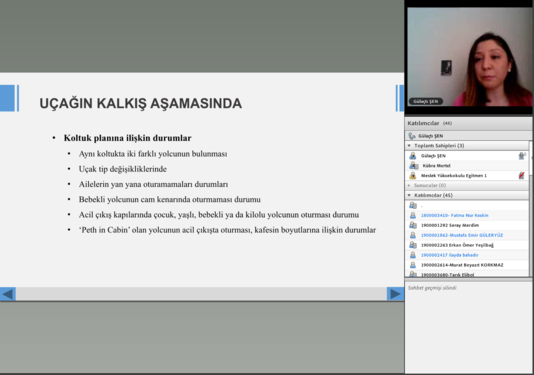Image resolution: width=534 pixels, height=375 pixels.
Task: Click avatar icon next to Seray Merdim
Action: pyautogui.click(x=413, y=225)
